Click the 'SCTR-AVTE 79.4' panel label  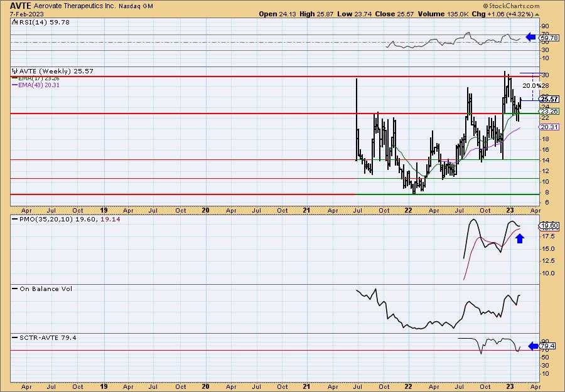[48, 338]
